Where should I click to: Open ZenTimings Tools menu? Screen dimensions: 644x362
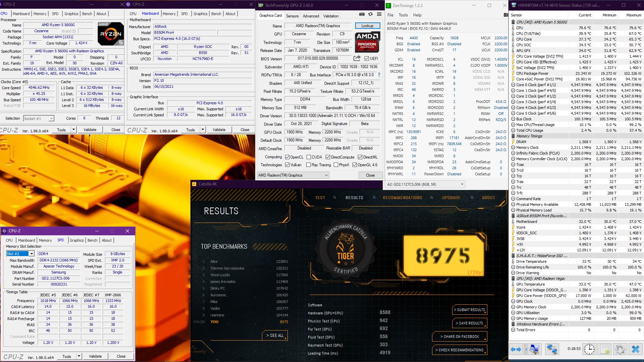403,15
